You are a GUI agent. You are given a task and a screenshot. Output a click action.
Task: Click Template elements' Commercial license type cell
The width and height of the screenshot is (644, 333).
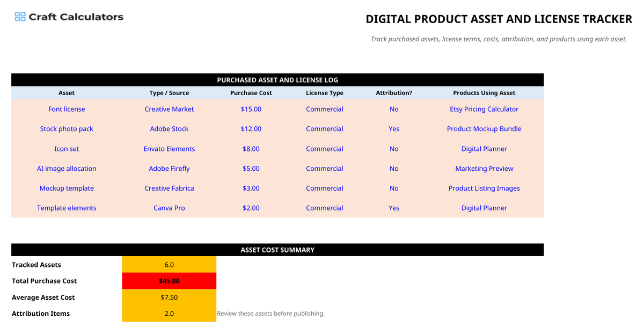(325, 208)
